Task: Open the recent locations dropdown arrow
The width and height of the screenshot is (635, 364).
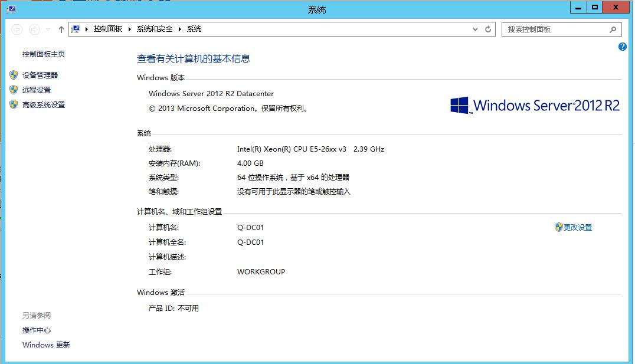Action: tap(48, 29)
